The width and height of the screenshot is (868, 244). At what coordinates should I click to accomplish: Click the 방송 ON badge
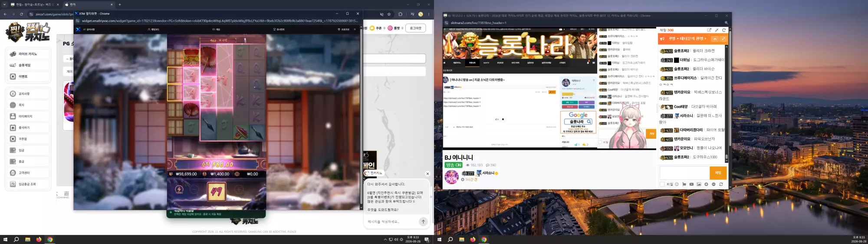tap(454, 165)
